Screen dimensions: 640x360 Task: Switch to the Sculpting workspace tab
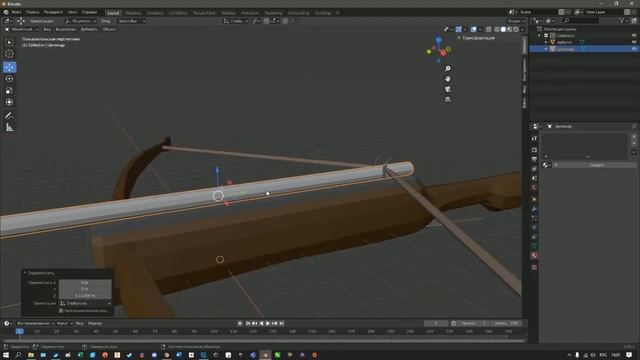155,13
